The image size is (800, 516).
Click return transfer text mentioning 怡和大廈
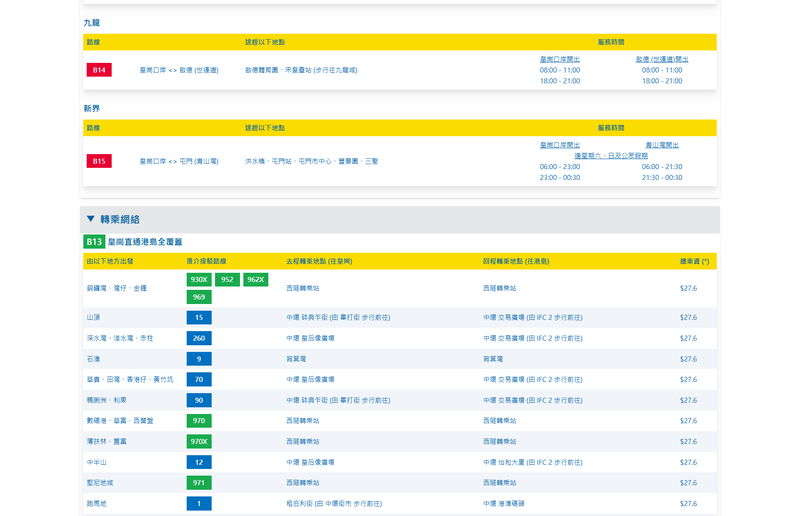pyautogui.click(x=533, y=462)
